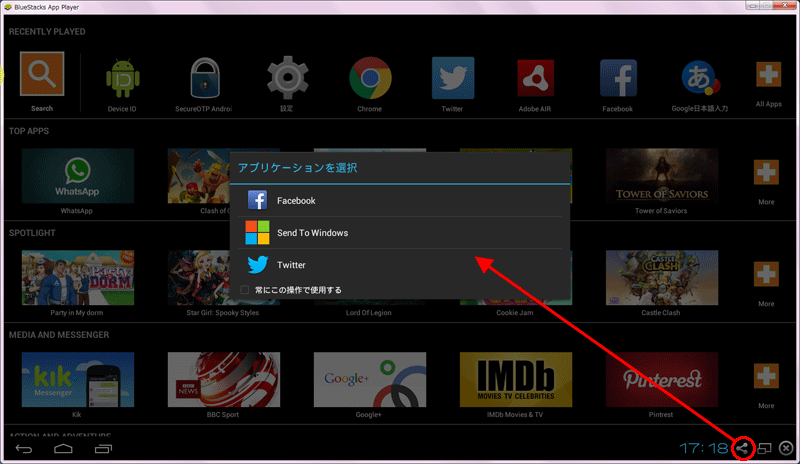The height and width of the screenshot is (464, 800).
Task: Open the IMDb Movies & TV tile
Action: [x=516, y=379]
